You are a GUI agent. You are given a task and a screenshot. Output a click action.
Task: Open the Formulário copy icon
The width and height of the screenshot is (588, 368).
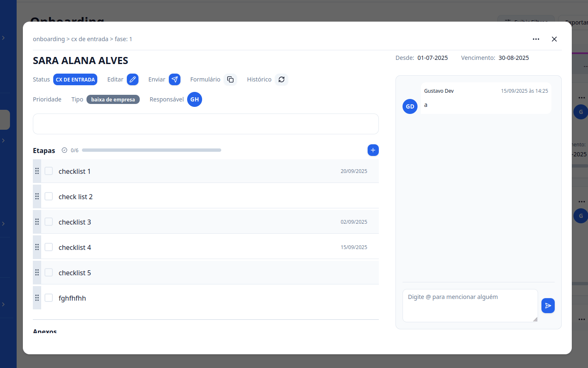click(230, 79)
